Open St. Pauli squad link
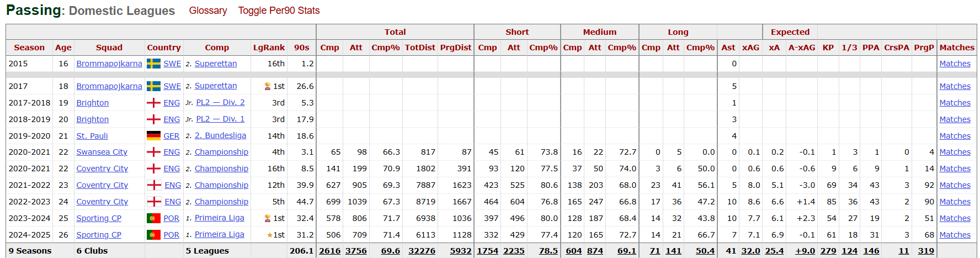This screenshot has width=980, height=258. pos(92,136)
